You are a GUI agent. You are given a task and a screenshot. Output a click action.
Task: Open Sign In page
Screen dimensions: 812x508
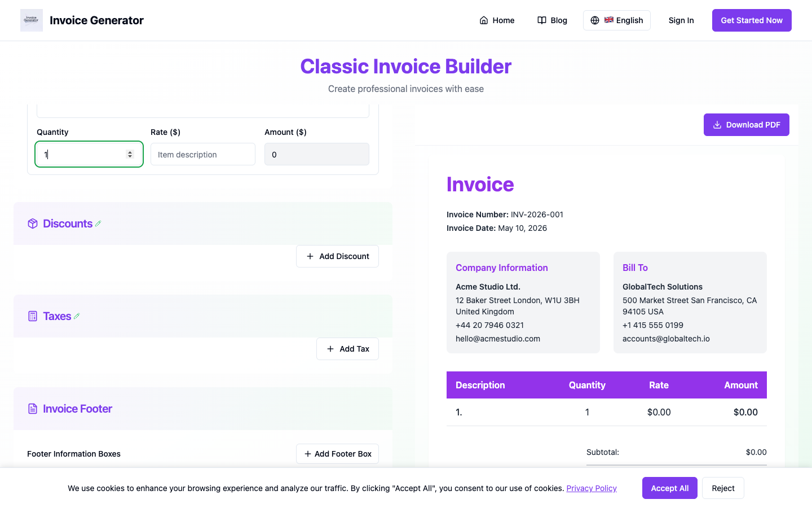681,20
